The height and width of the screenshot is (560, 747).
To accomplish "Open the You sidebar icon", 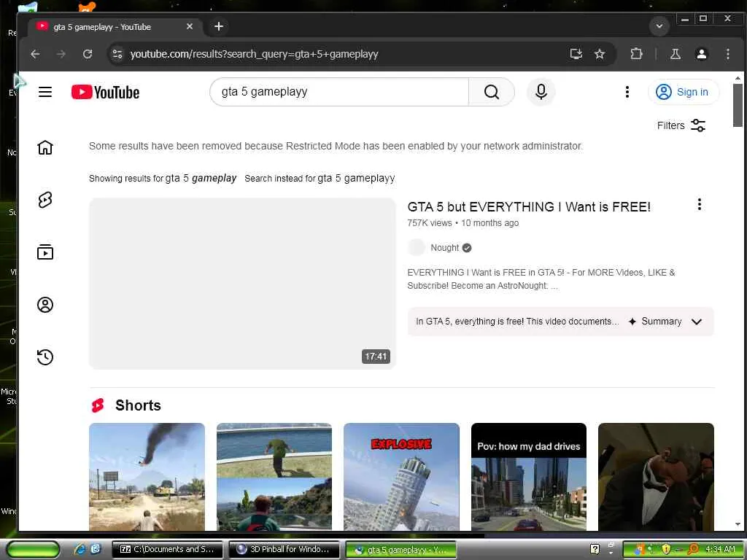I will point(45,305).
